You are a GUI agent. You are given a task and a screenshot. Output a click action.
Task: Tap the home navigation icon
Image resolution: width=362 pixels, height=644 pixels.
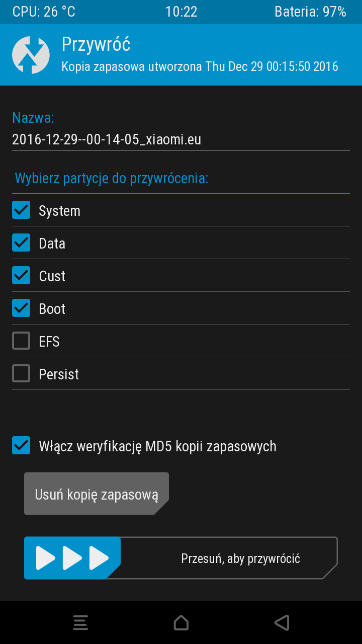point(181,622)
